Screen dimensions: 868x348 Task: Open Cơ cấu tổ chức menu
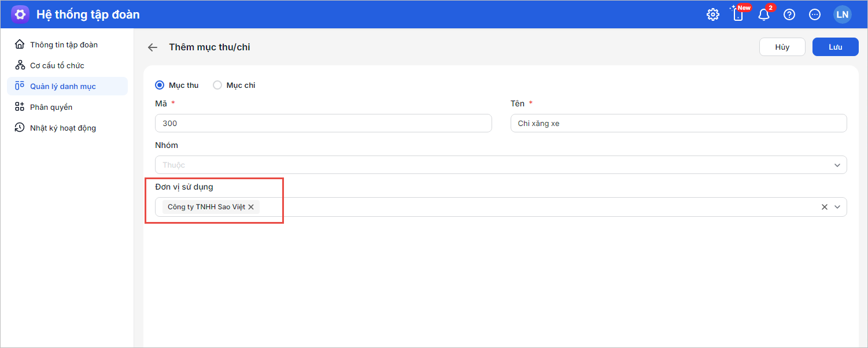[x=57, y=65]
